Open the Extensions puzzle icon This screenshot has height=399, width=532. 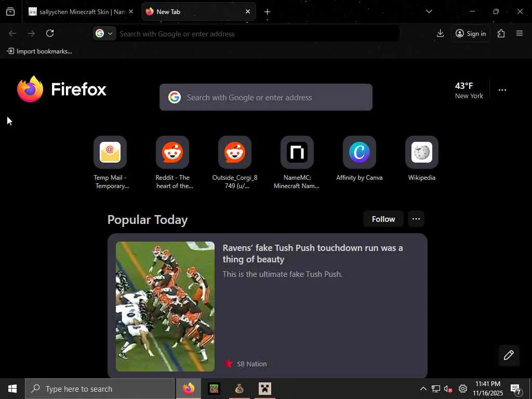pos(501,33)
